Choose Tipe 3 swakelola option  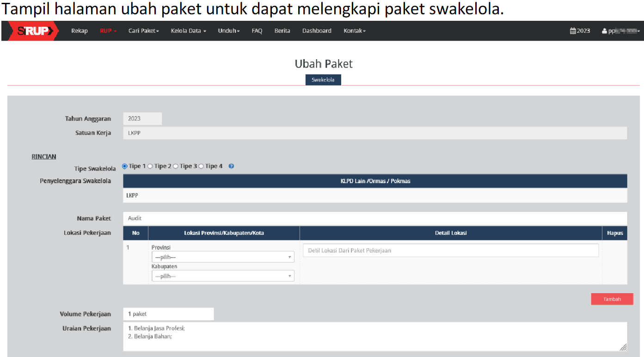pos(176,166)
